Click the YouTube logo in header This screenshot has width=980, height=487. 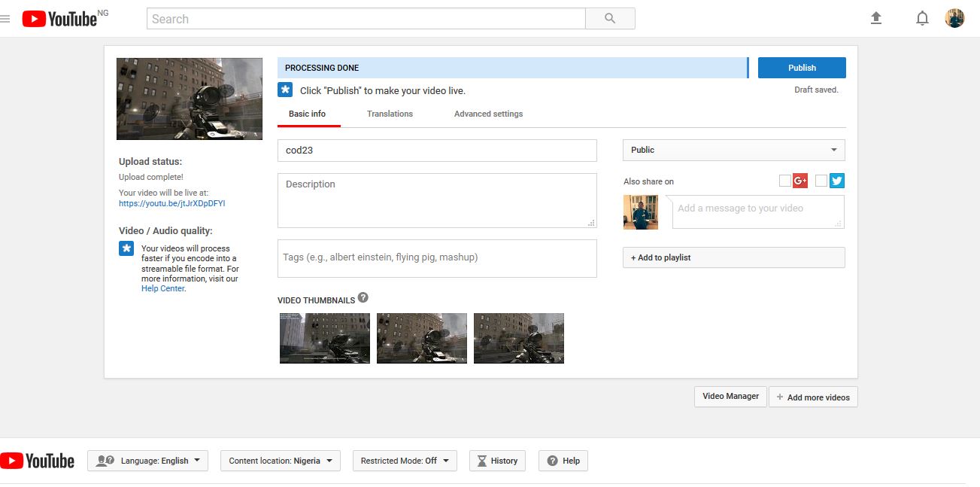(60, 19)
